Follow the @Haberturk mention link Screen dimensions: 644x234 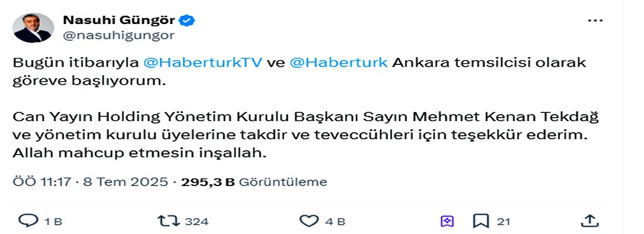click(x=338, y=63)
